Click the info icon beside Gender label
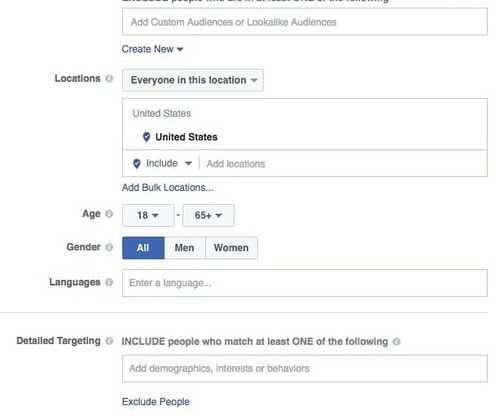500x420 pixels. click(109, 247)
